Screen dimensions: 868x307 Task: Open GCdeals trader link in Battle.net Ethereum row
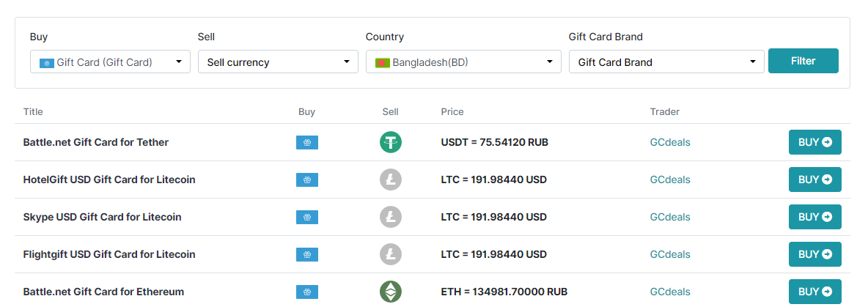670,292
